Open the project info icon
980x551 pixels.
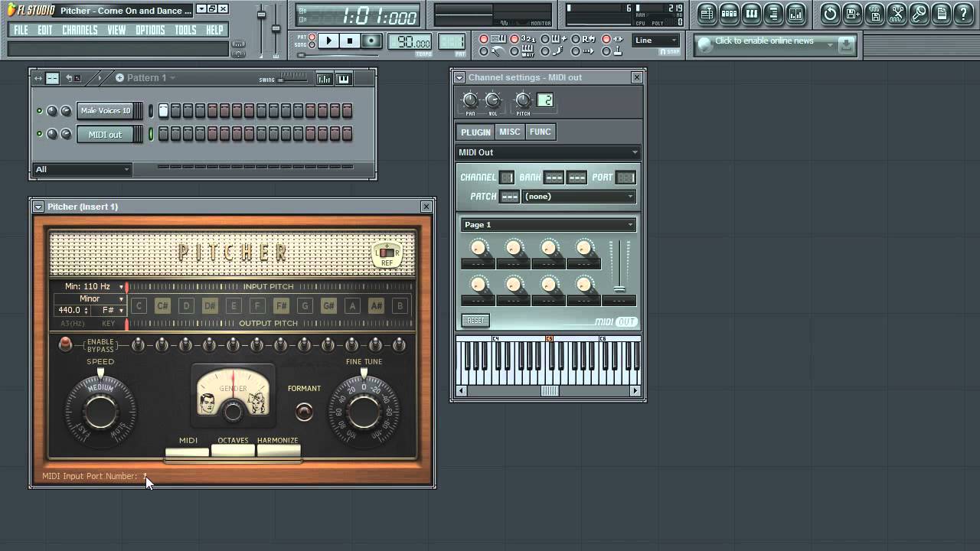point(941,13)
